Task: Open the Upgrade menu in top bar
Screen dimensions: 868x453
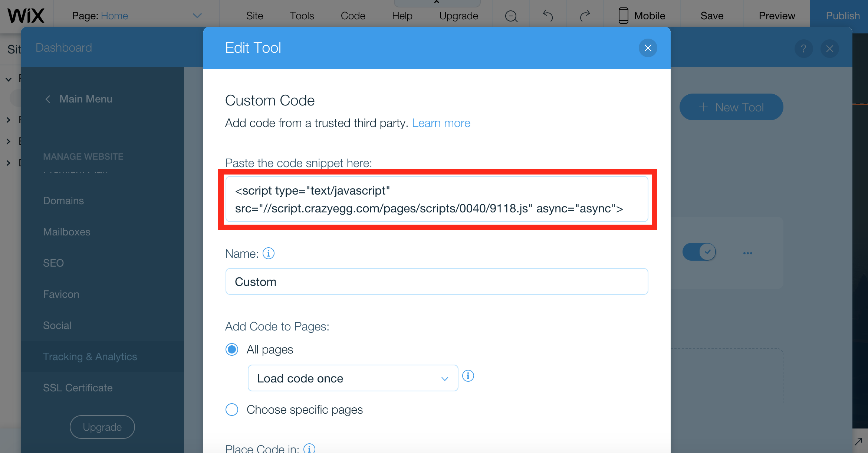Action: pyautogui.click(x=458, y=16)
